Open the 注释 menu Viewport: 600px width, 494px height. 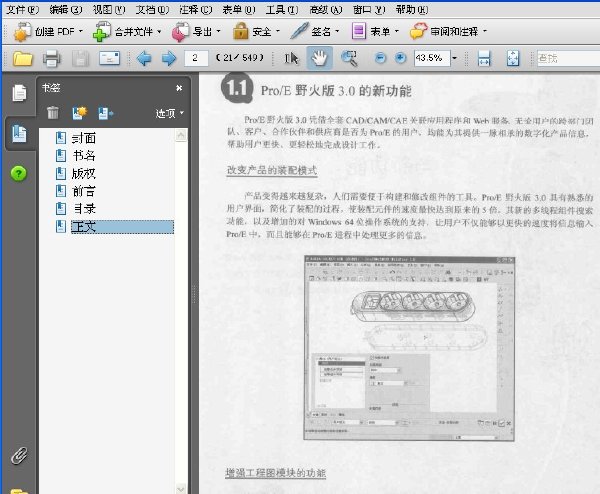point(196,10)
